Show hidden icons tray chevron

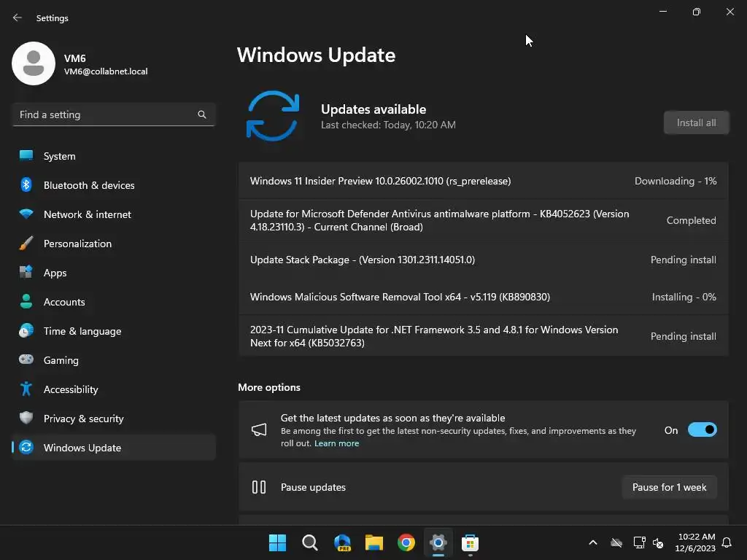pos(593,542)
